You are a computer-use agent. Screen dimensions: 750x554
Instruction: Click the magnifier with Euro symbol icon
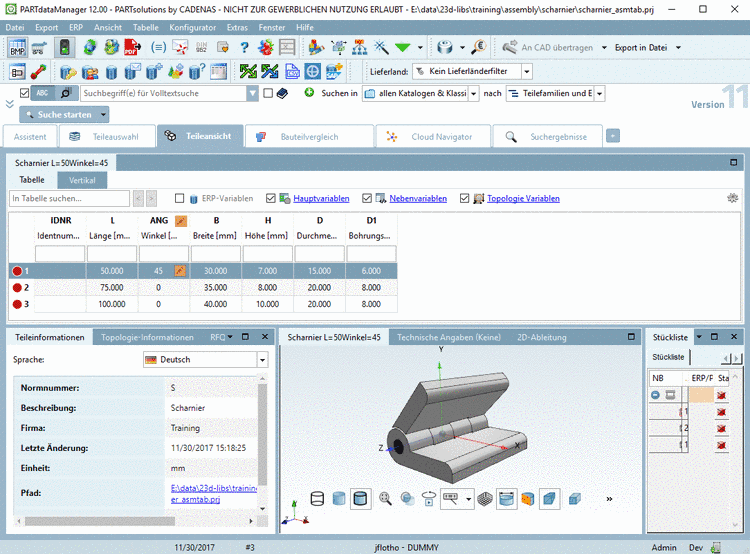click(x=479, y=47)
